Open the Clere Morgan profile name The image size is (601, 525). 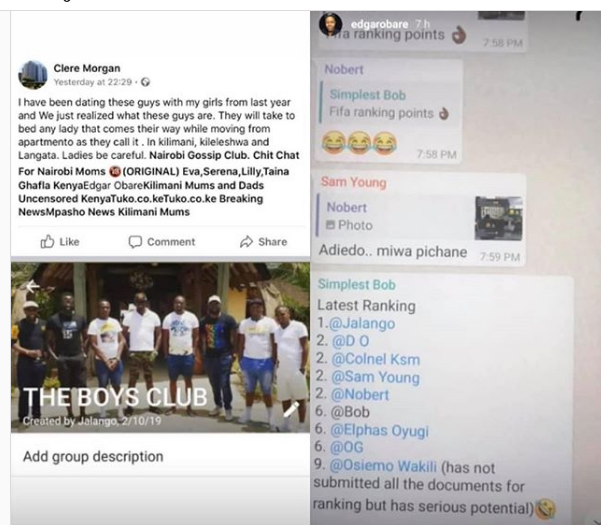(x=87, y=68)
